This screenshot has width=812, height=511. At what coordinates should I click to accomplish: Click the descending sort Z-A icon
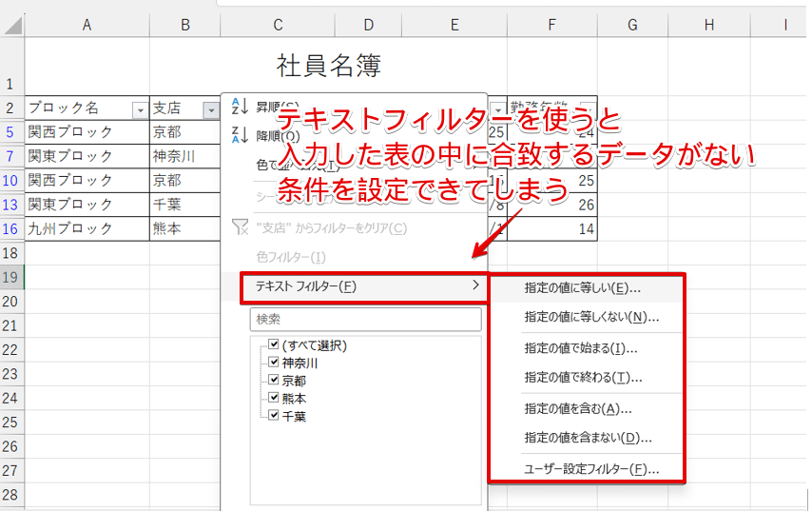(x=240, y=135)
